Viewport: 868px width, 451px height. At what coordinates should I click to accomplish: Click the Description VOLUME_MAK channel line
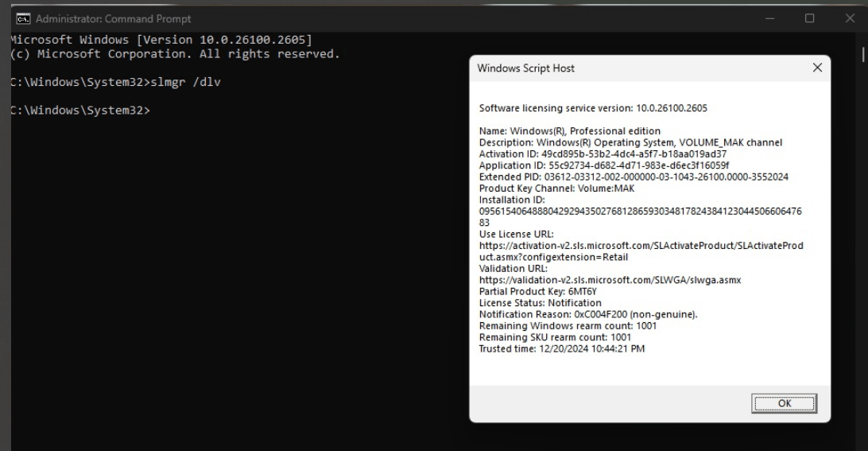point(630,142)
